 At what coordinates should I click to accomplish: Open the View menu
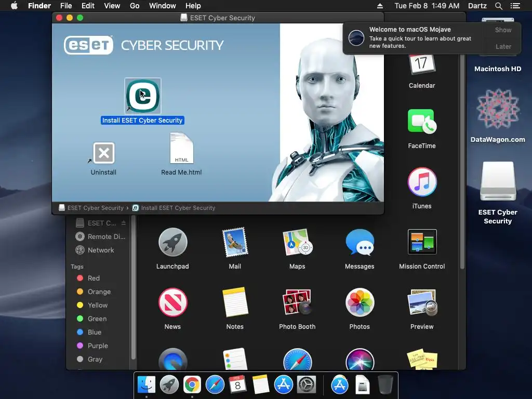click(x=112, y=6)
